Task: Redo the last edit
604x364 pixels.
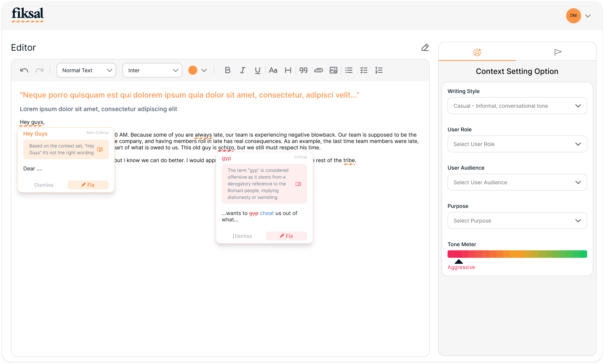Action: (39, 70)
